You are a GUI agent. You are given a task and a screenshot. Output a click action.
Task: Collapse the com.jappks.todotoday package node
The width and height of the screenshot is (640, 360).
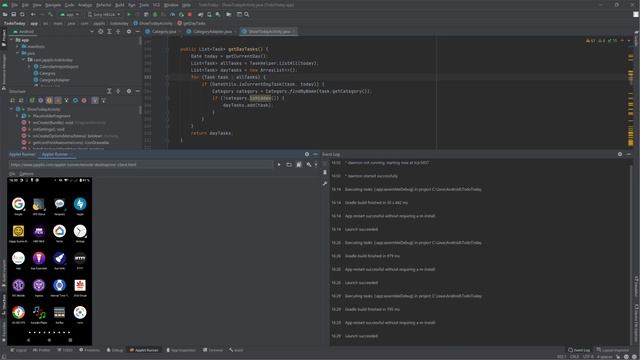pyautogui.click(x=23, y=60)
